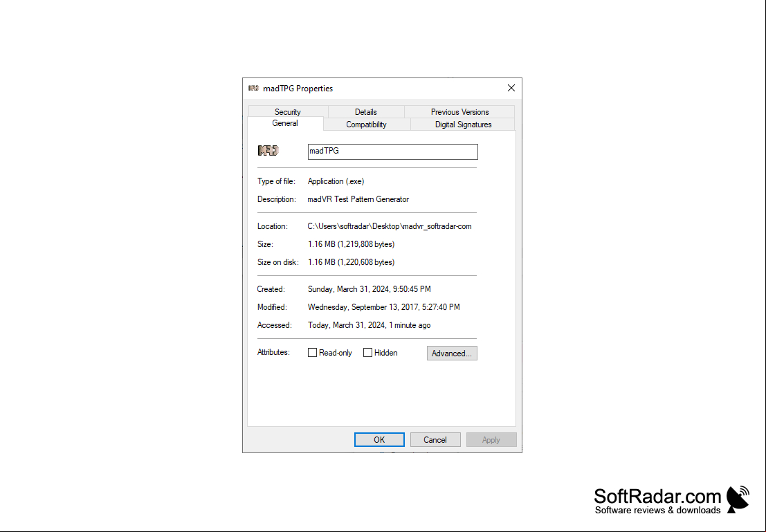Click the accessed value Today, 1 minute ago

click(370, 325)
